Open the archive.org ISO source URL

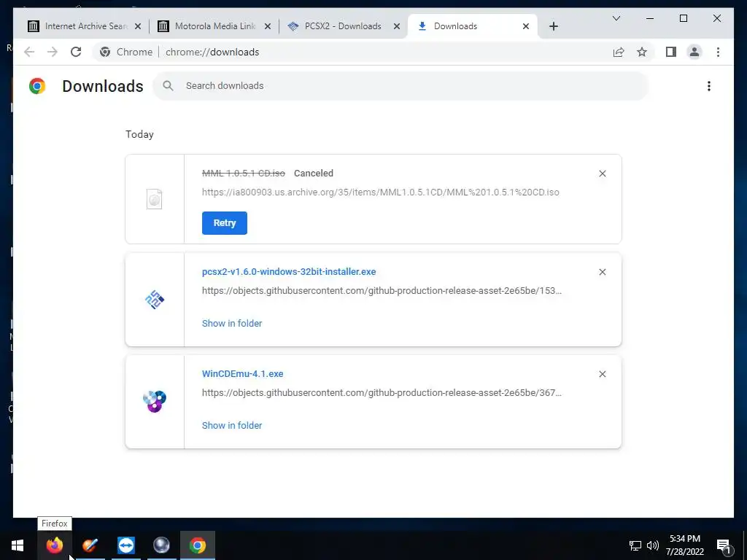click(380, 192)
